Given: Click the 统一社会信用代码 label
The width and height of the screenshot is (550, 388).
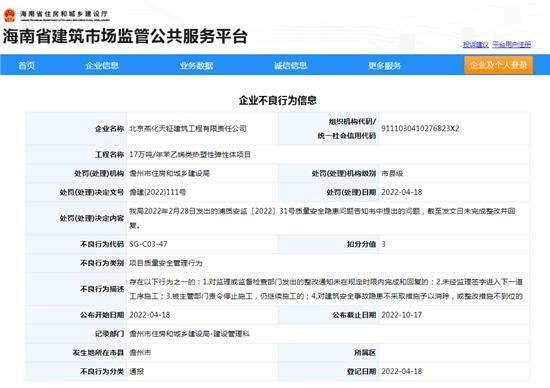Looking at the screenshot, I should 347,135.
